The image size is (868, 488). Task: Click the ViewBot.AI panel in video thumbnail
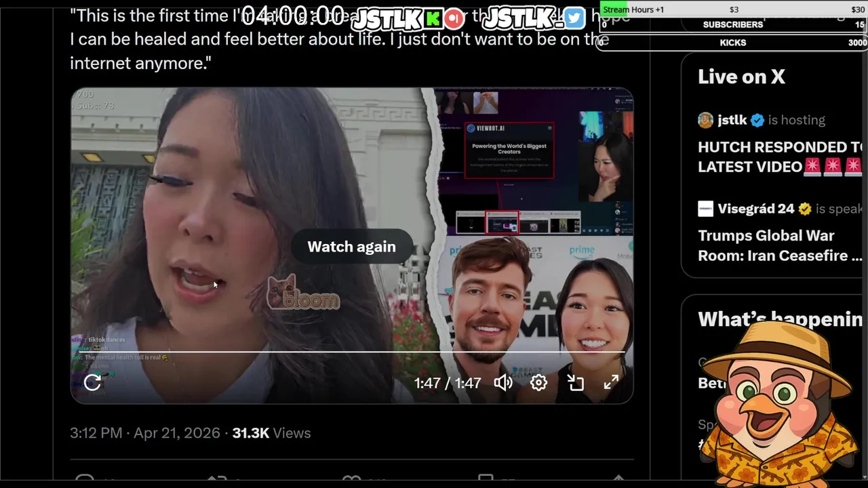coord(509,150)
